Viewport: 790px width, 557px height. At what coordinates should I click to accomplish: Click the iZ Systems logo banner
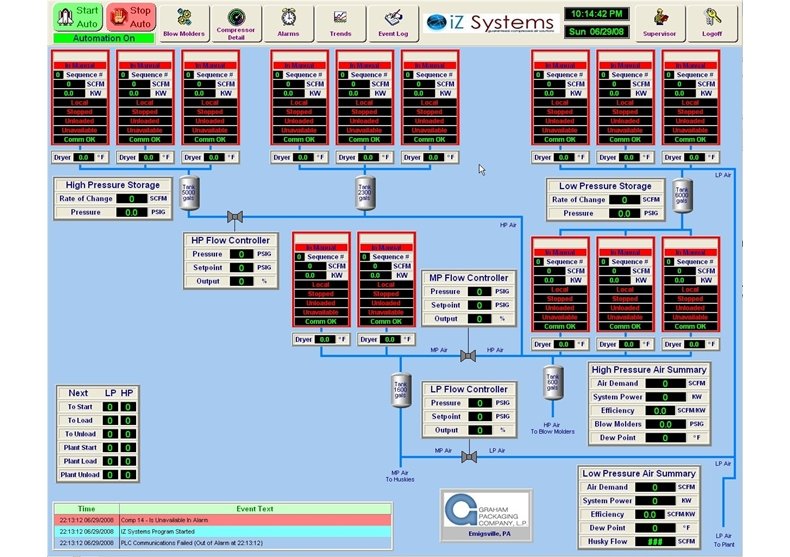tap(489, 22)
